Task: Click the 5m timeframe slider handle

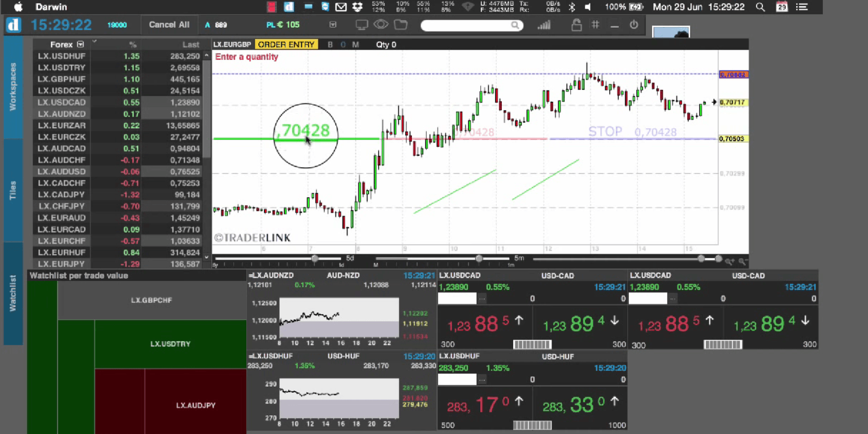Action: click(479, 258)
